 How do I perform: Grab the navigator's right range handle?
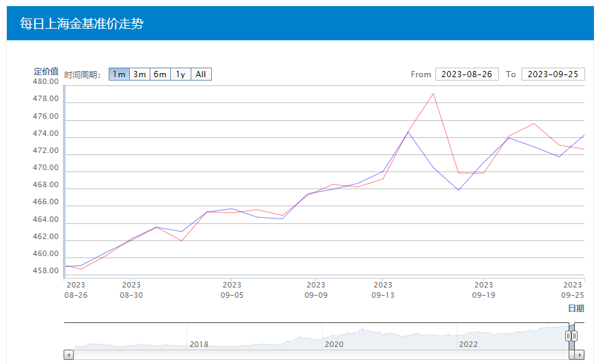pos(575,335)
